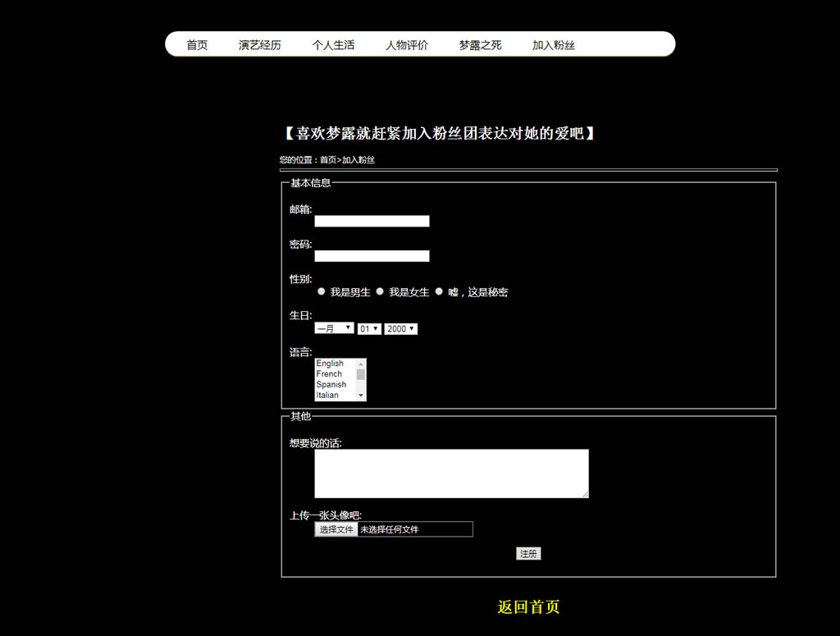Click into the 密码 password field

372,256
